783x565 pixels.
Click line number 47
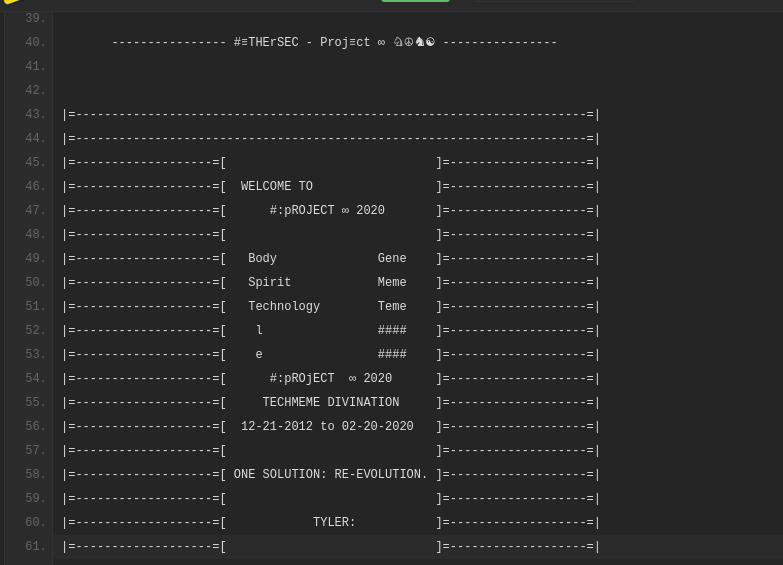[35, 210]
